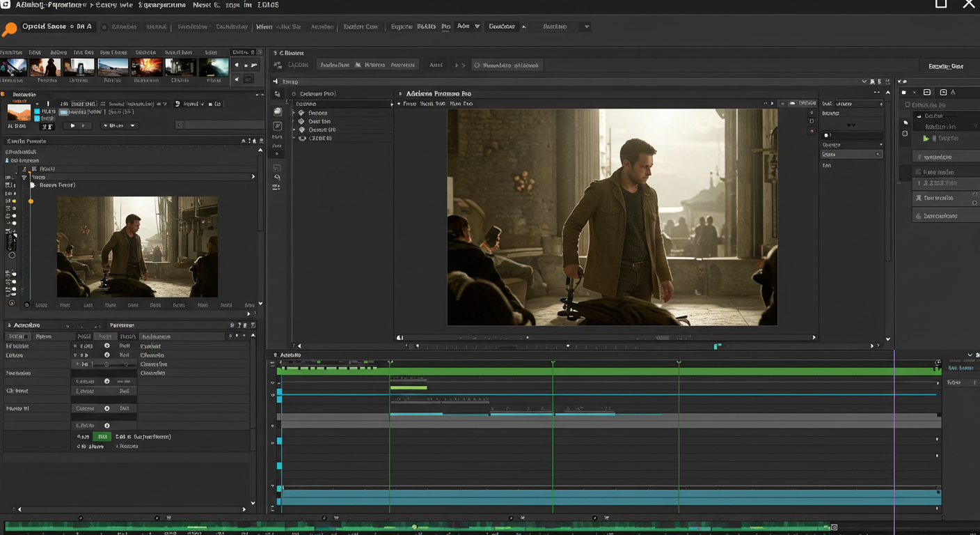Open the combo box right of preview
The image size is (980, 535).
[x=851, y=154]
